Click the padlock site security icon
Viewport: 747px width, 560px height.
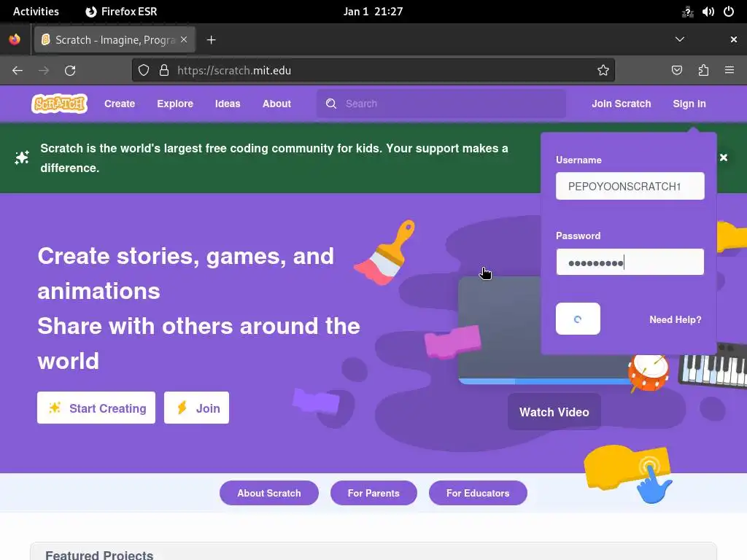(x=164, y=71)
